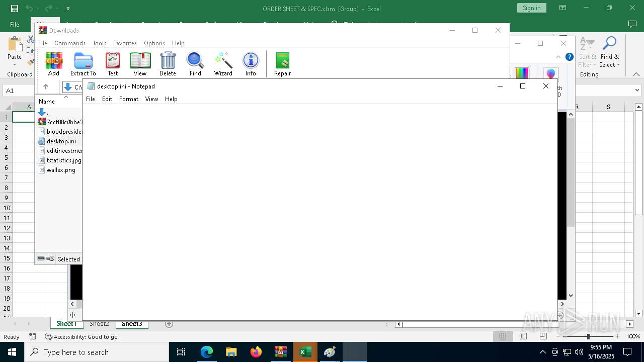This screenshot has height=362, width=644.
Task: Open Notepad Format menu
Action: click(x=129, y=99)
